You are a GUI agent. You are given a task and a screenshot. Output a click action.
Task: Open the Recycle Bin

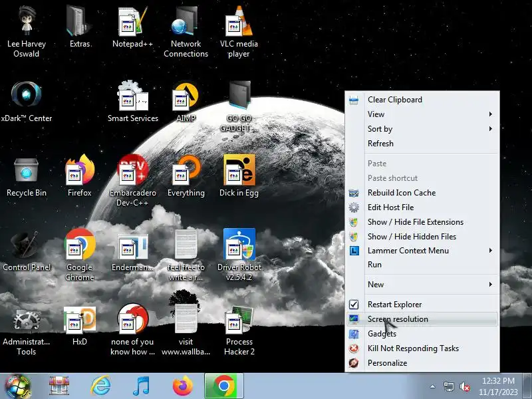(x=27, y=176)
